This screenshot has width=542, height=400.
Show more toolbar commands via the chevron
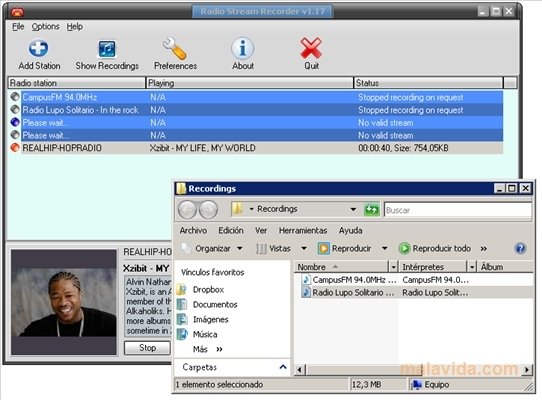(484, 248)
